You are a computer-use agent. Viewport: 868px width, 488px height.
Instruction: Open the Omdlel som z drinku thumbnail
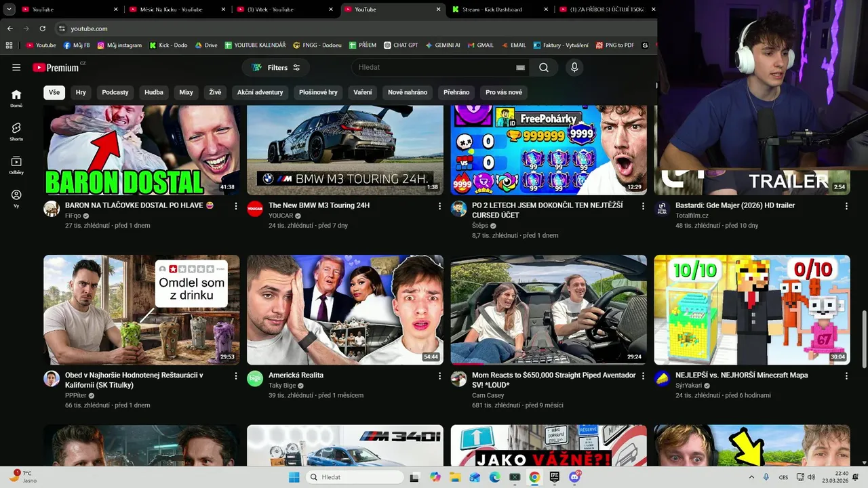point(142,310)
